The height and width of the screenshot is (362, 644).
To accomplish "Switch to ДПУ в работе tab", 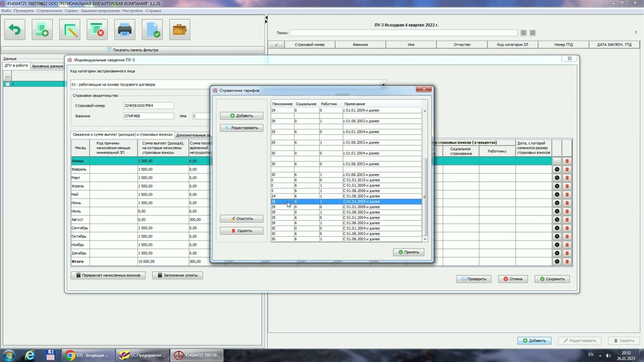I will [x=16, y=66].
